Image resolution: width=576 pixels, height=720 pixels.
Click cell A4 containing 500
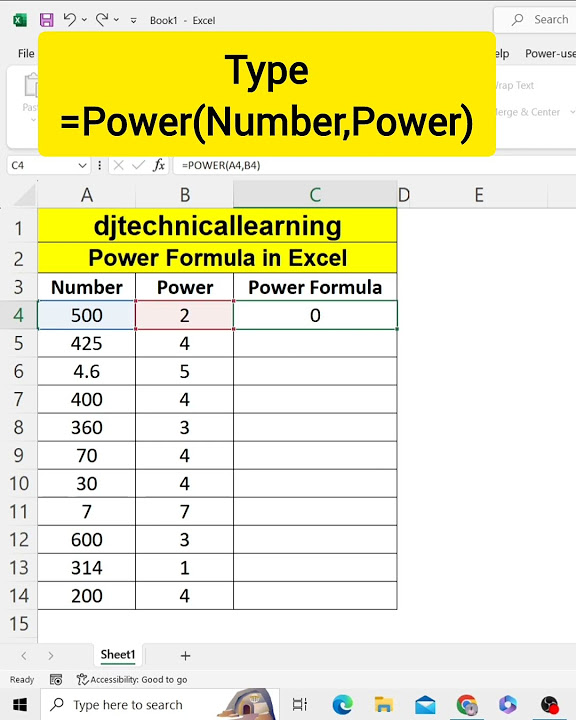point(87,315)
